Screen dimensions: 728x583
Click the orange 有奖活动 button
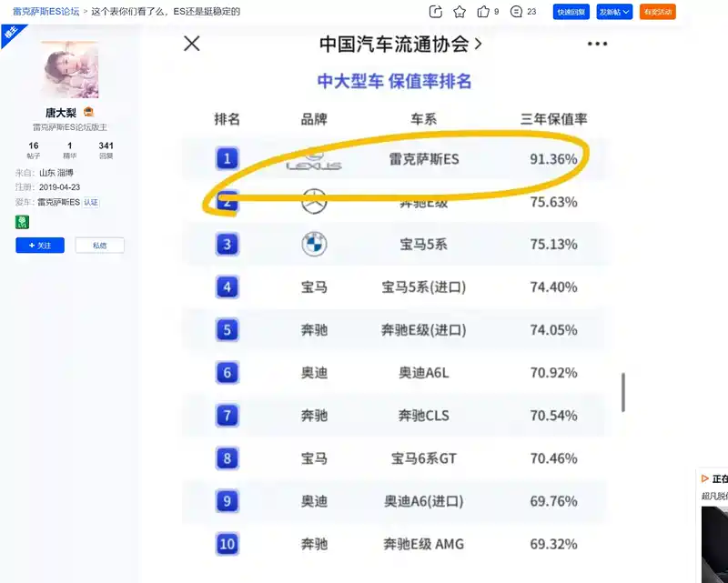(x=657, y=12)
